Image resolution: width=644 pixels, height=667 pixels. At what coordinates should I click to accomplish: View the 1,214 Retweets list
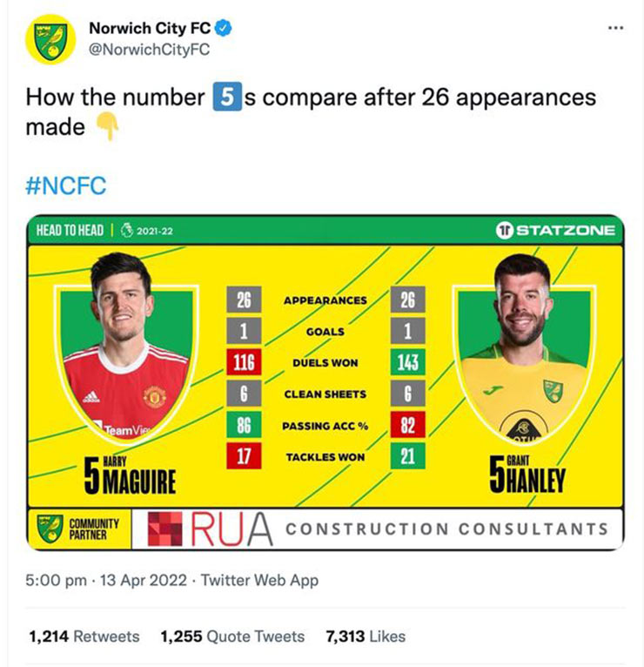[x=84, y=637]
